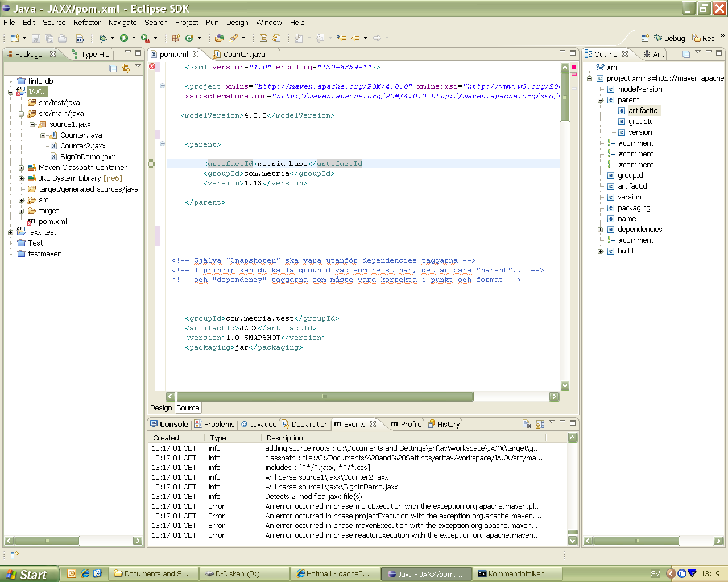
Task: Click the Open Type toolbar icon
Action: pos(220,38)
